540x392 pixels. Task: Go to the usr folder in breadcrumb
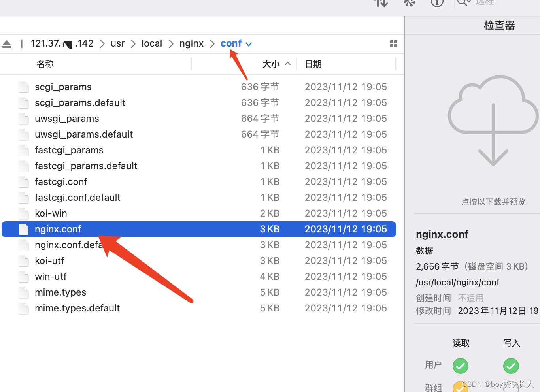point(118,43)
